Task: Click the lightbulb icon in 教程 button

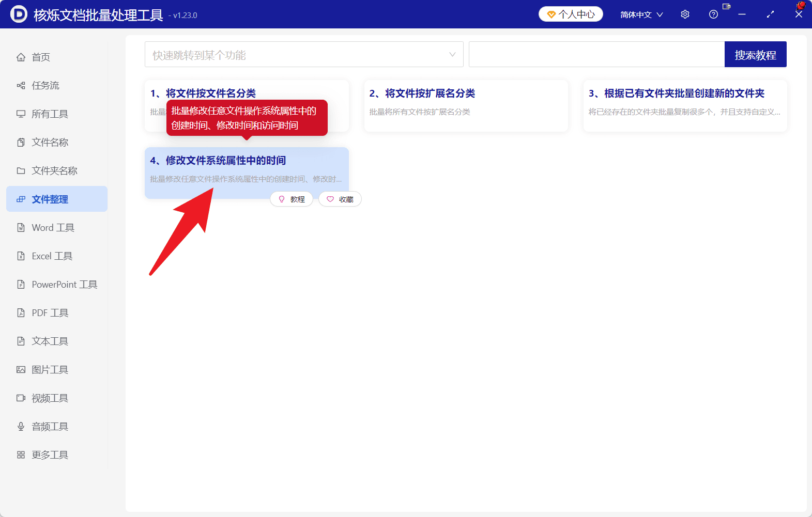Action: click(x=282, y=199)
